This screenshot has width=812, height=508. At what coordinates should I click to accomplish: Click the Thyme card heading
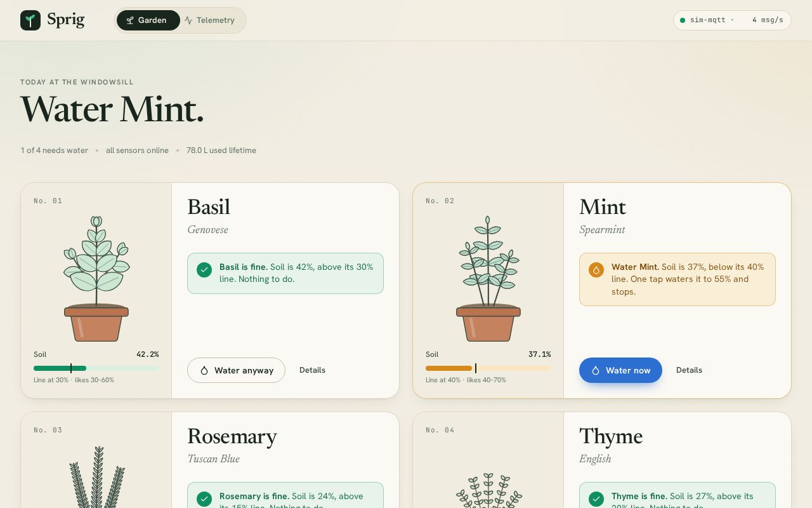pos(611,436)
